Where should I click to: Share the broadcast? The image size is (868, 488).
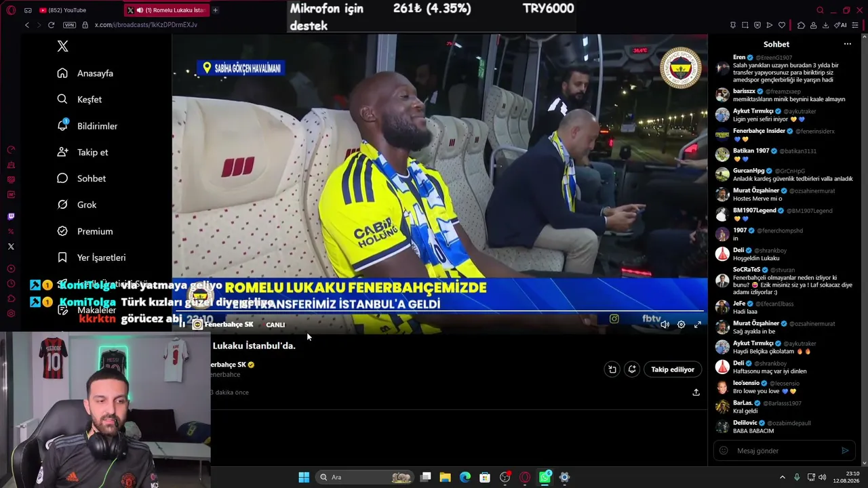pyautogui.click(x=696, y=392)
